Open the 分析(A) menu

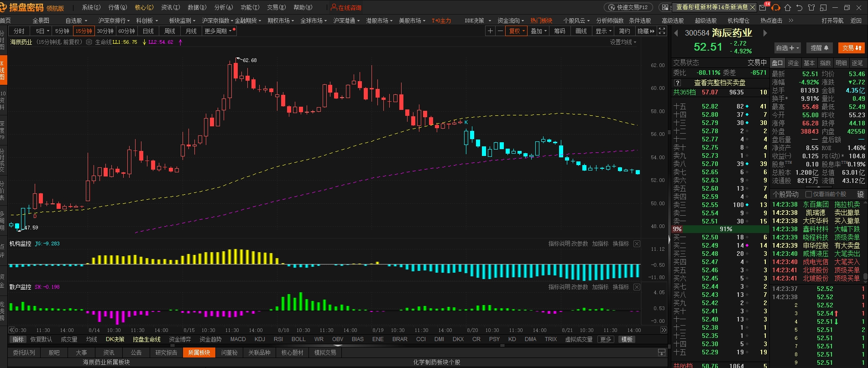223,7
